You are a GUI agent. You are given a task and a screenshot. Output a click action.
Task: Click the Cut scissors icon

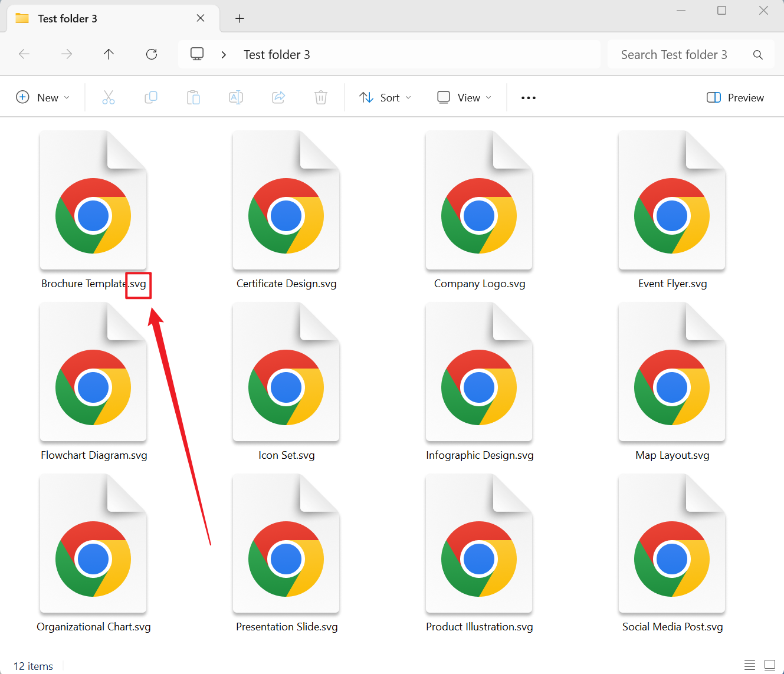click(x=109, y=97)
